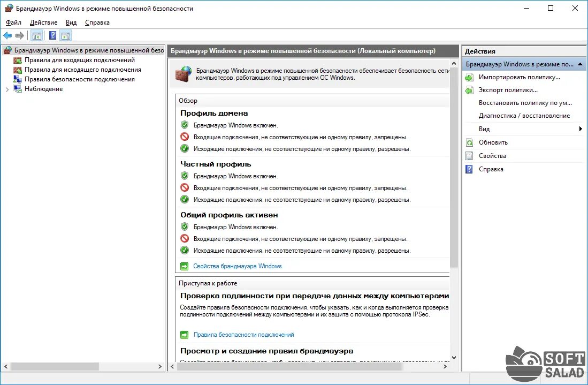Image resolution: width=588 pixels, height=385 pixels.
Task: Click Импортировать политику action
Action: pos(520,77)
